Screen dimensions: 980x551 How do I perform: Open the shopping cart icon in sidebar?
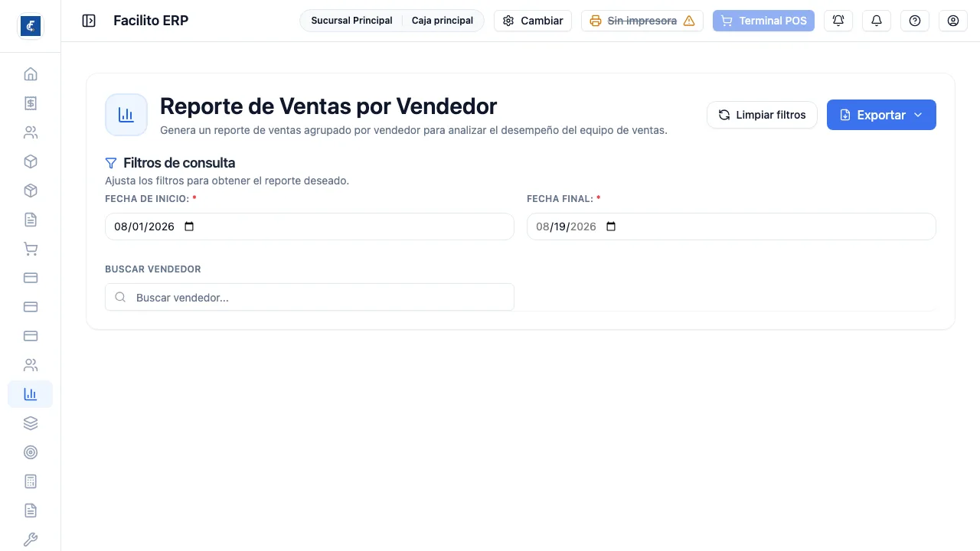tap(31, 249)
